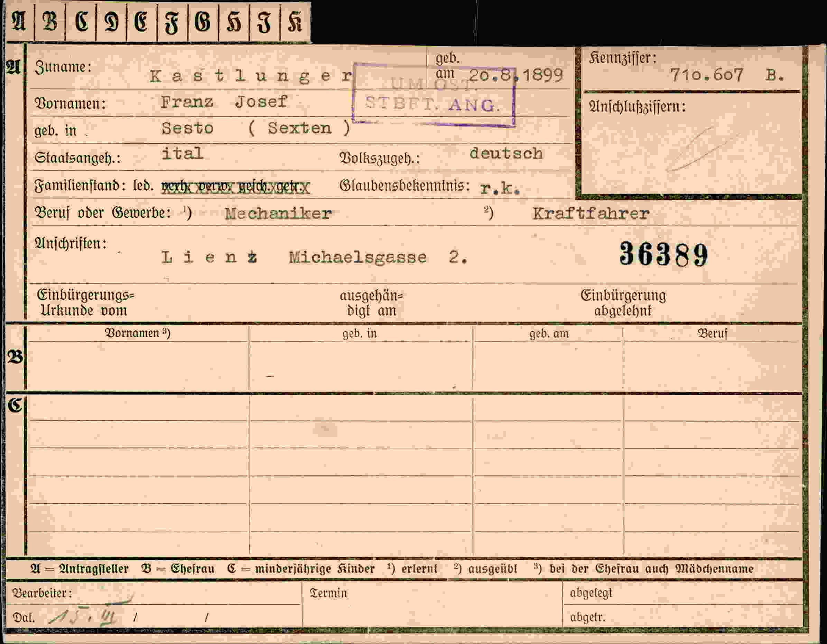
Task: Click the surname 'Kastlunger'
Action: [251, 76]
